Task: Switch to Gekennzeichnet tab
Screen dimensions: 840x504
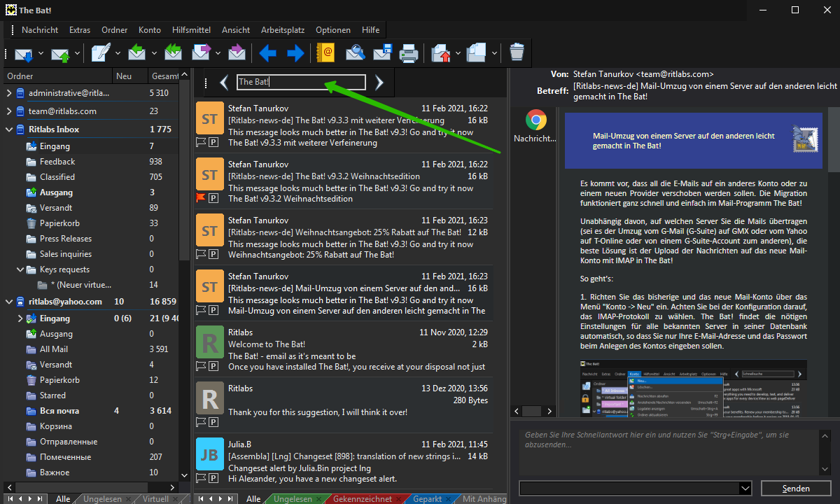Action: click(362, 499)
